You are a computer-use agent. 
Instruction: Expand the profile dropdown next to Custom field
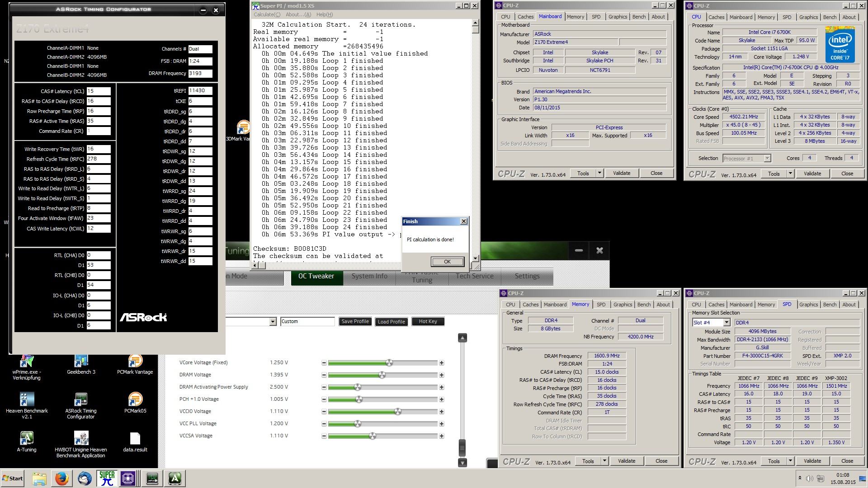click(x=273, y=322)
